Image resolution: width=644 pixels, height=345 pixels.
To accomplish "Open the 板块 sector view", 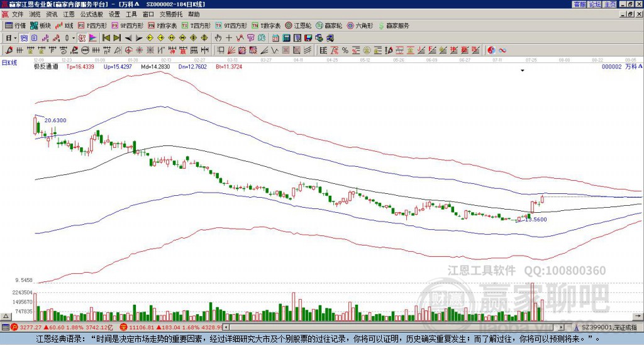I will click(x=40, y=25).
